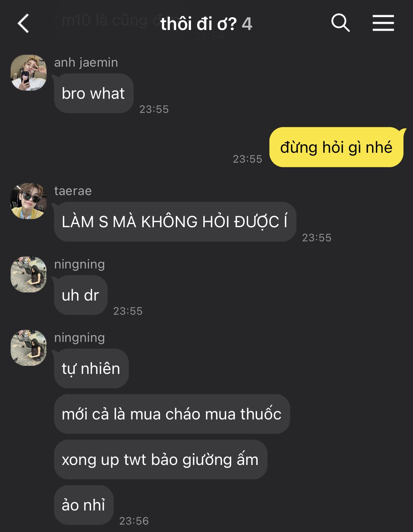This screenshot has height=532, width=413.
Task: Tap the yellow 'đừng hỏi gì nhé' bubble
Action: coord(336,147)
